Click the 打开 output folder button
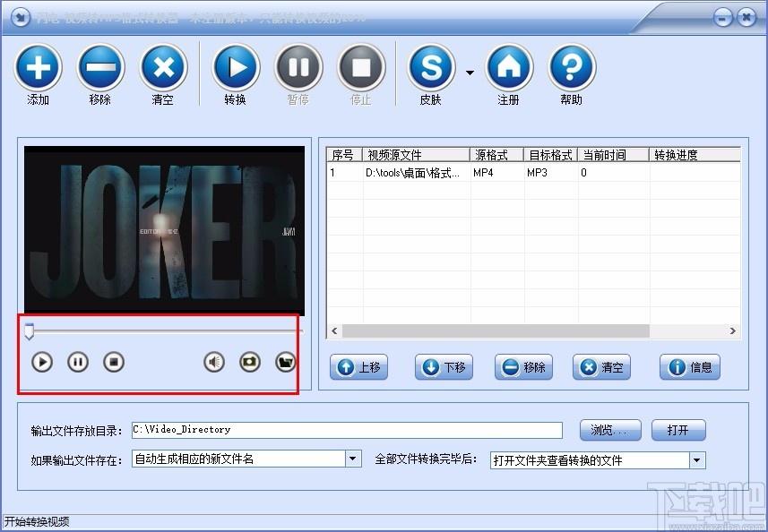Viewport: 768px width, 532px height. [x=678, y=430]
